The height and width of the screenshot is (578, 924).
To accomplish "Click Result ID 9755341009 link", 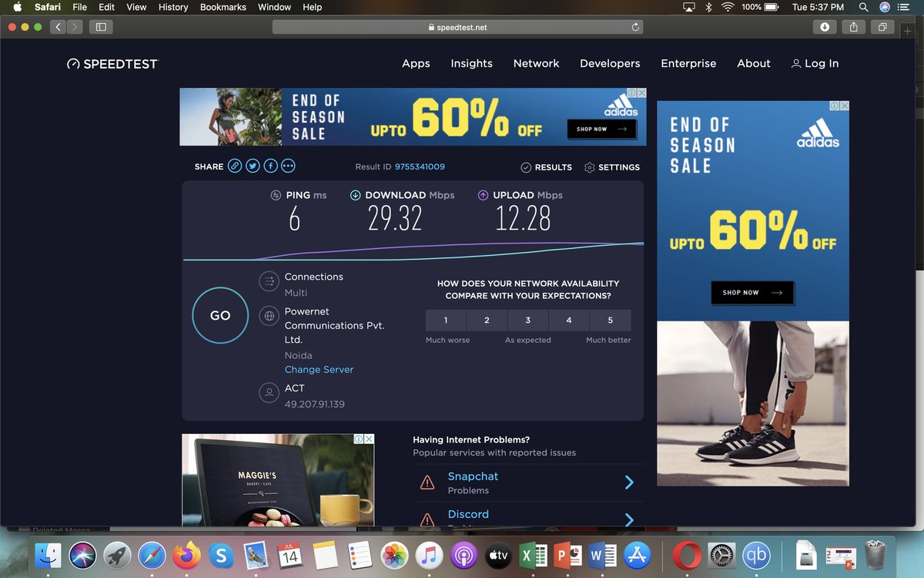I will coord(420,166).
